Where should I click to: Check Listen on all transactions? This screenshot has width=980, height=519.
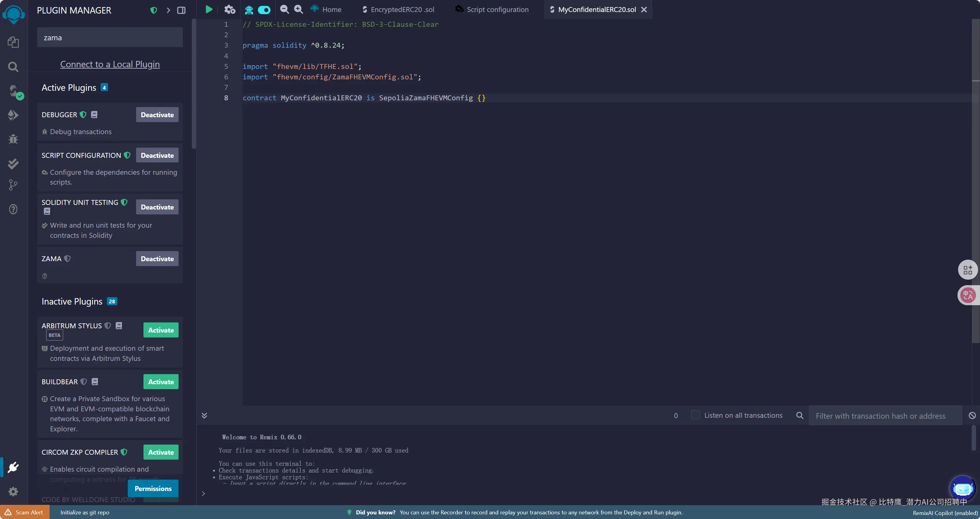pos(695,415)
